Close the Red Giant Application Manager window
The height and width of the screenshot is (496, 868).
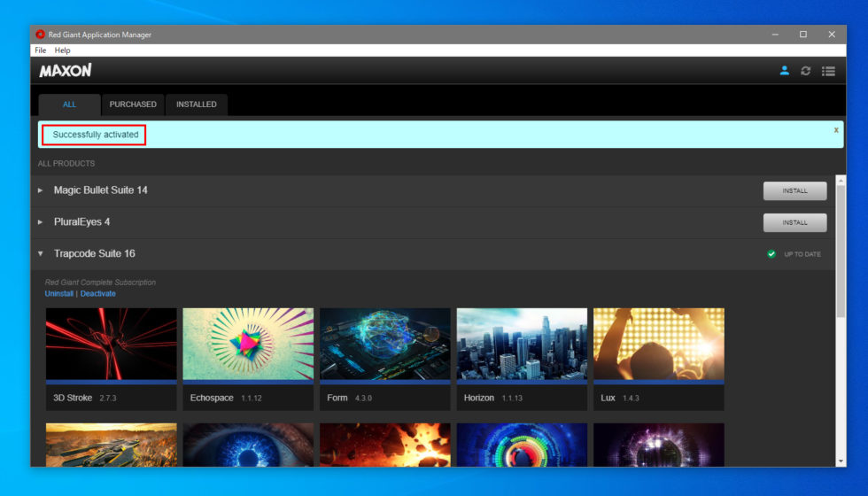coord(832,35)
